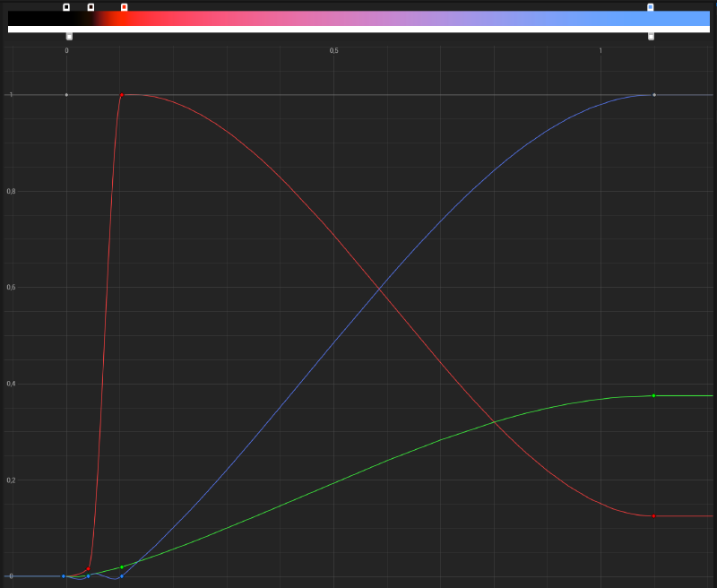Select the red color stop above gradient
The height and width of the screenshot is (588, 717).
coord(124,7)
